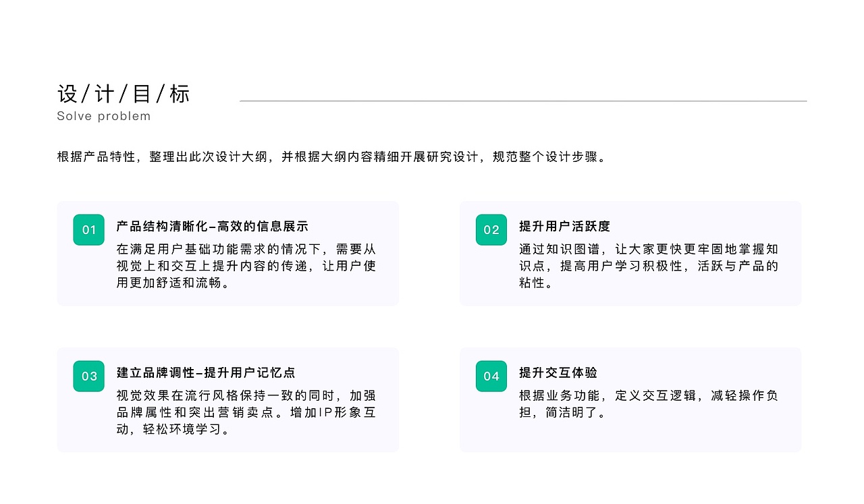Click the 设/计/目/标 title

pos(124,93)
